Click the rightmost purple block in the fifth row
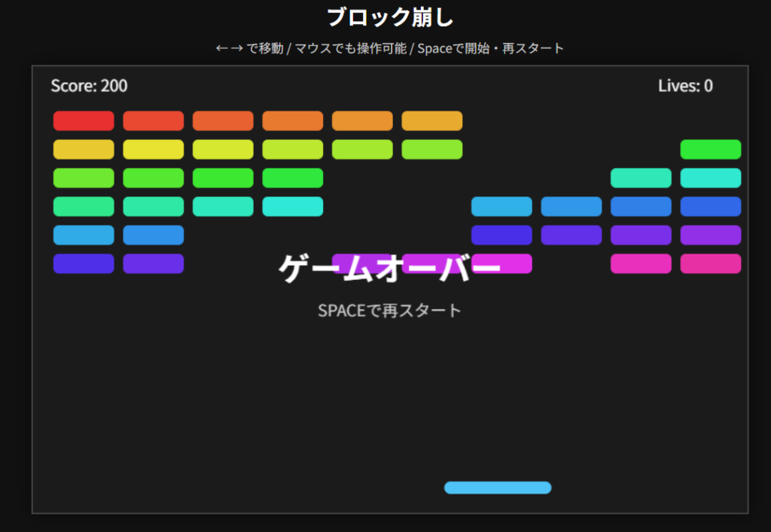Screen dimensions: 771x532 pyautogui.click(x=711, y=235)
